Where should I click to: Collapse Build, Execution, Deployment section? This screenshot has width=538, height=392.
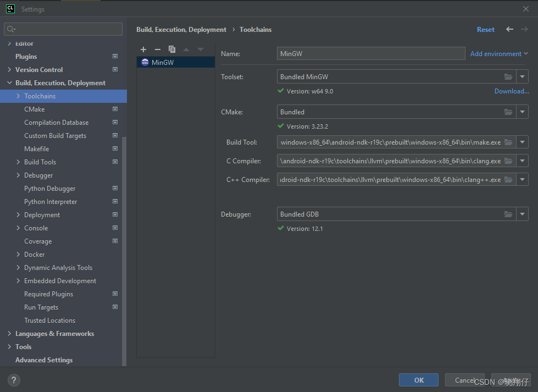pos(9,82)
